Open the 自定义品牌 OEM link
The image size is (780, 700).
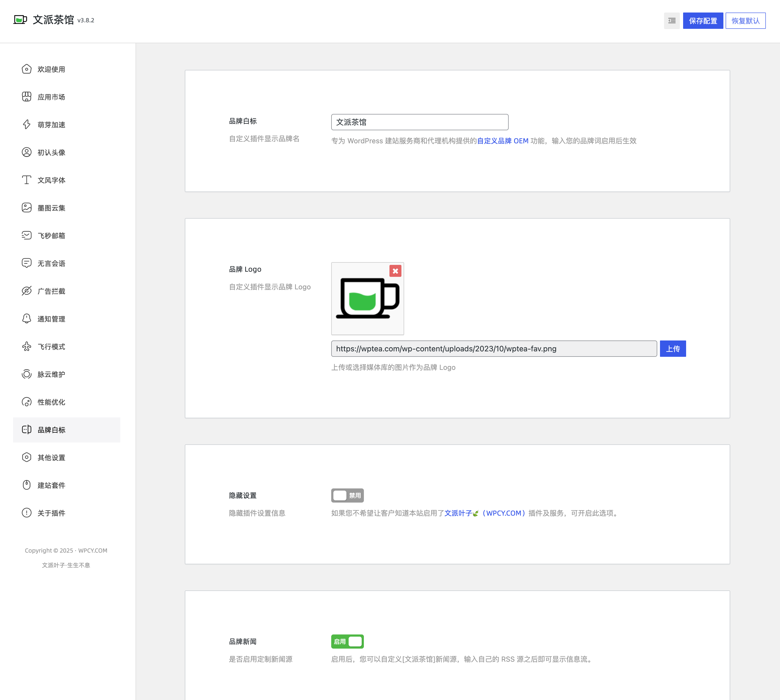pyautogui.click(x=503, y=141)
